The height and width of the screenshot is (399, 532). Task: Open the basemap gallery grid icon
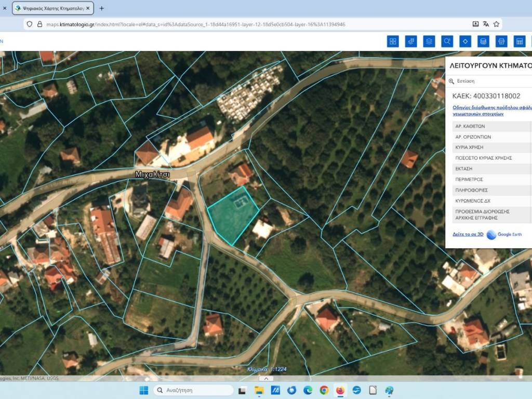point(393,42)
